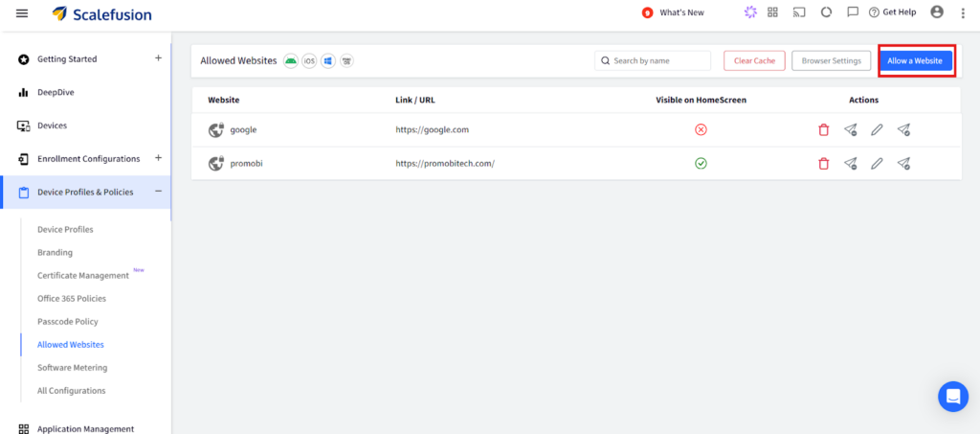Toggle google Visible on HomeScreen status
980x434 pixels.
point(701,129)
